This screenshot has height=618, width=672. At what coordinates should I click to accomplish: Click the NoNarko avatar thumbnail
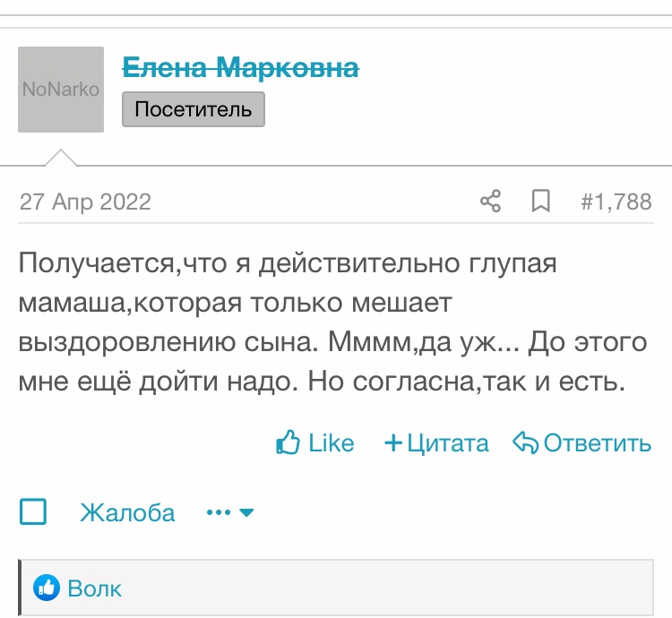[61, 90]
